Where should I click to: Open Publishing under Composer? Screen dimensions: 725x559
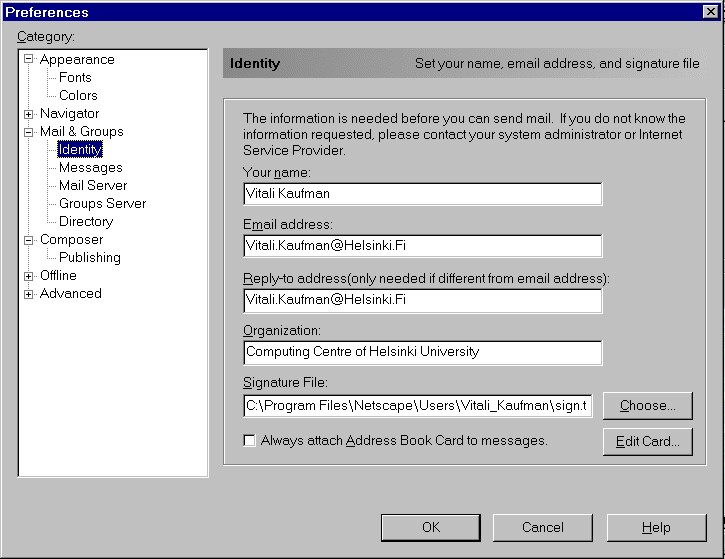point(89,258)
